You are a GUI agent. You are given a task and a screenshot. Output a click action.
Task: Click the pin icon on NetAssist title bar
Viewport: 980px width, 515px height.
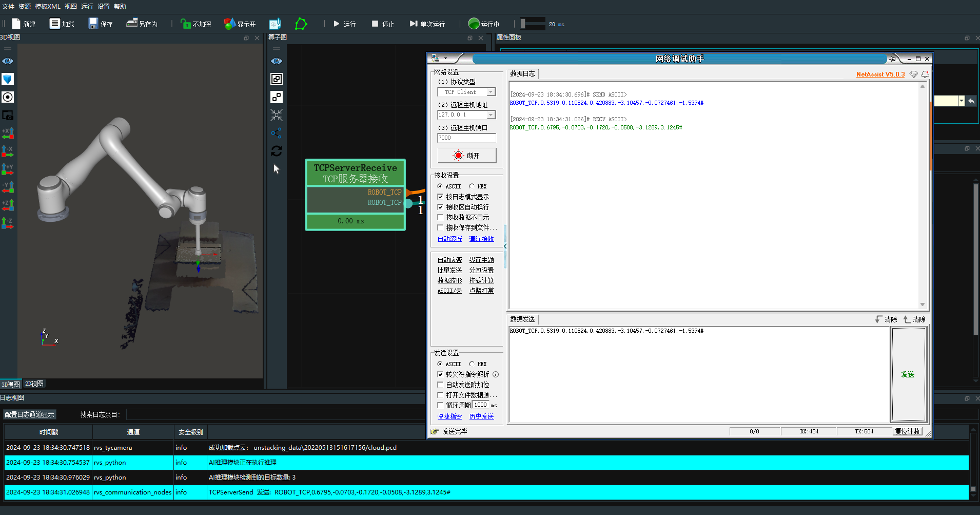point(893,59)
